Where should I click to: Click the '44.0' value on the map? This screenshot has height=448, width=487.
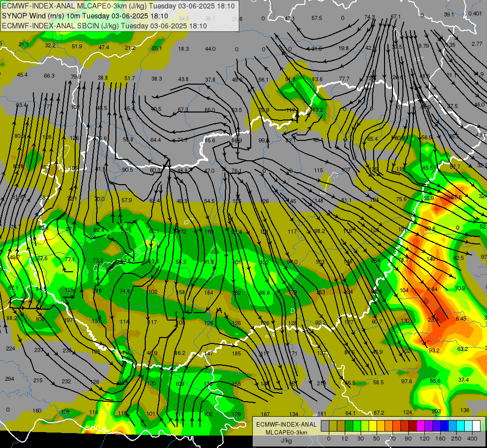[x=210, y=49]
